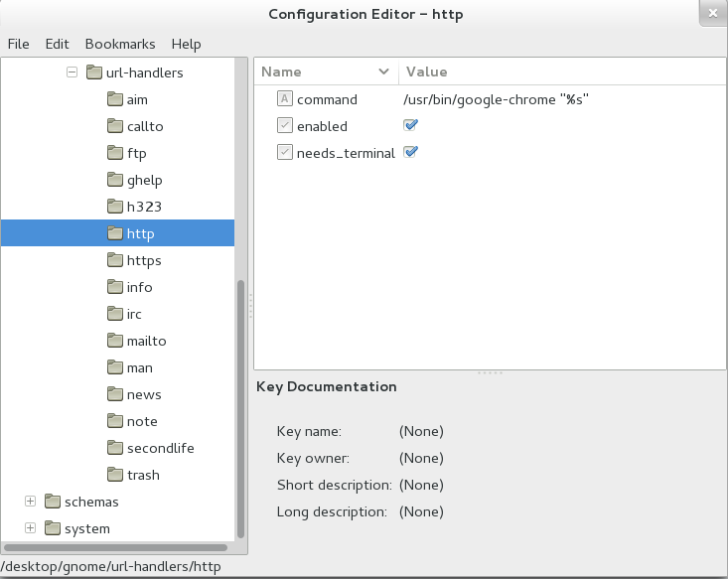Select the mailto folder icon
The width and height of the screenshot is (728, 579).
point(114,341)
